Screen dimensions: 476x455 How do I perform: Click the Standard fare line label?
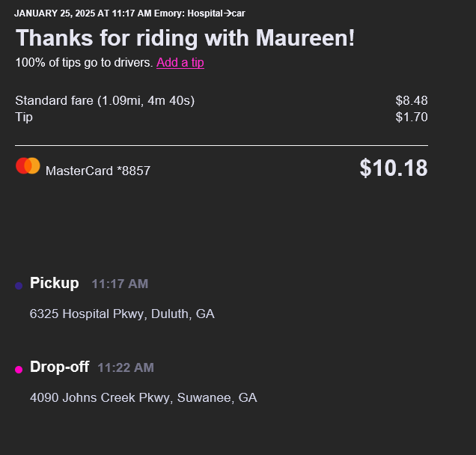(x=105, y=100)
